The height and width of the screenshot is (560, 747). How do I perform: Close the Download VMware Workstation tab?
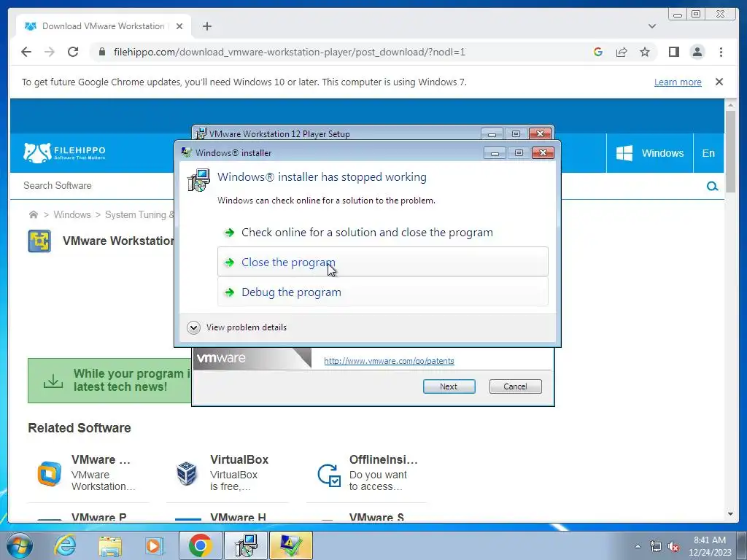[x=179, y=26]
